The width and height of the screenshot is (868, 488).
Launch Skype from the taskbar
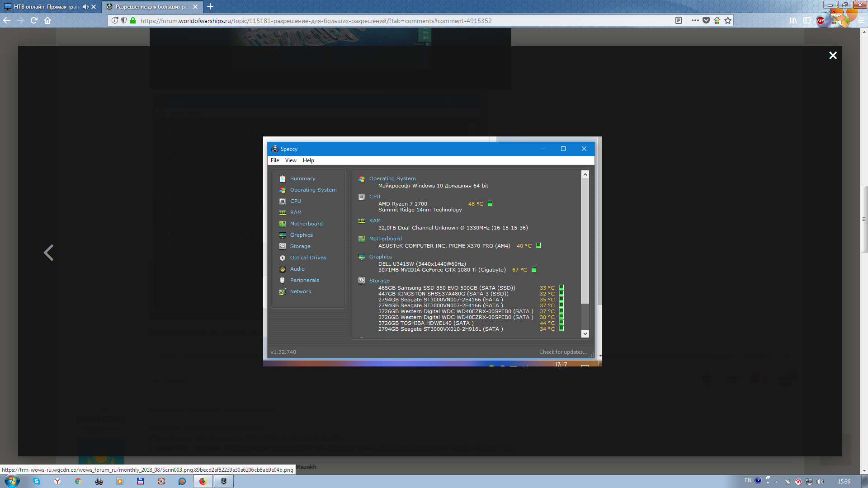pyautogui.click(x=37, y=481)
